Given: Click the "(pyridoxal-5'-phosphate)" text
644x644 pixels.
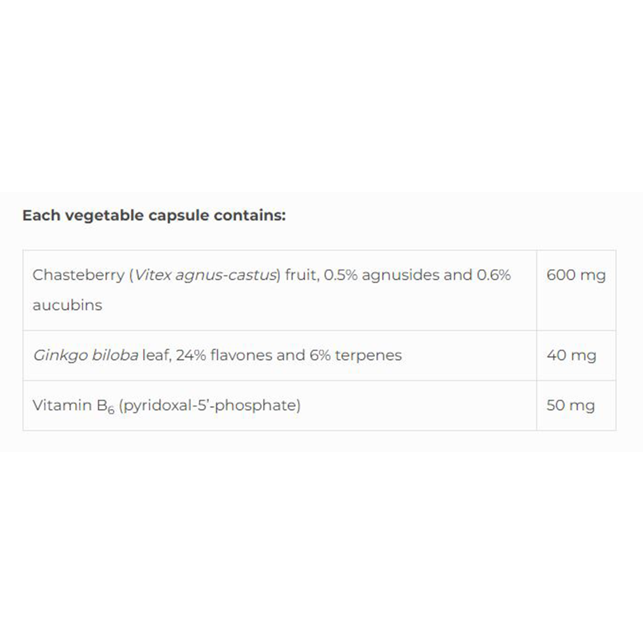Looking at the screenshot, I should click(x=209, y=406).
